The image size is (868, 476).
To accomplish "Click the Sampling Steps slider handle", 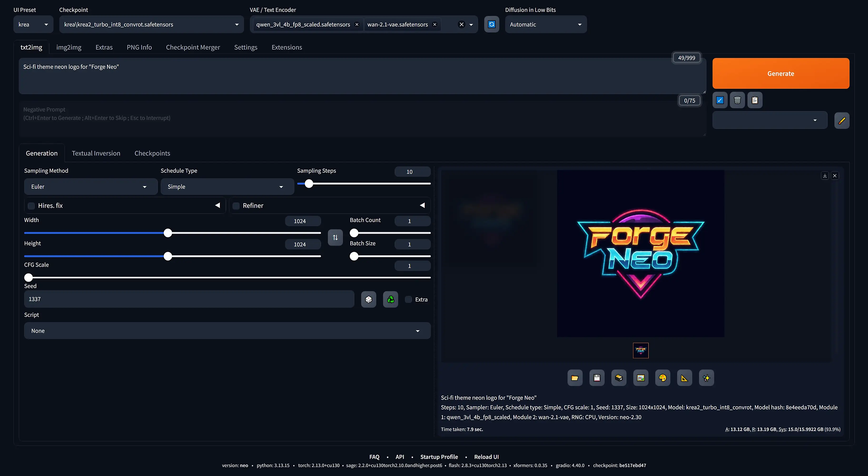I will 309,184.
